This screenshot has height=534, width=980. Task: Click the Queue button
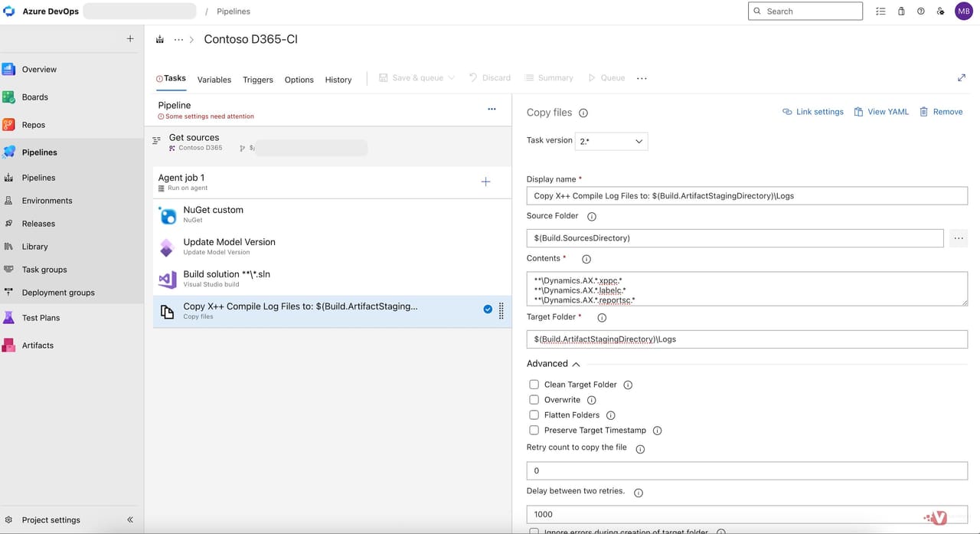[606, 78]
